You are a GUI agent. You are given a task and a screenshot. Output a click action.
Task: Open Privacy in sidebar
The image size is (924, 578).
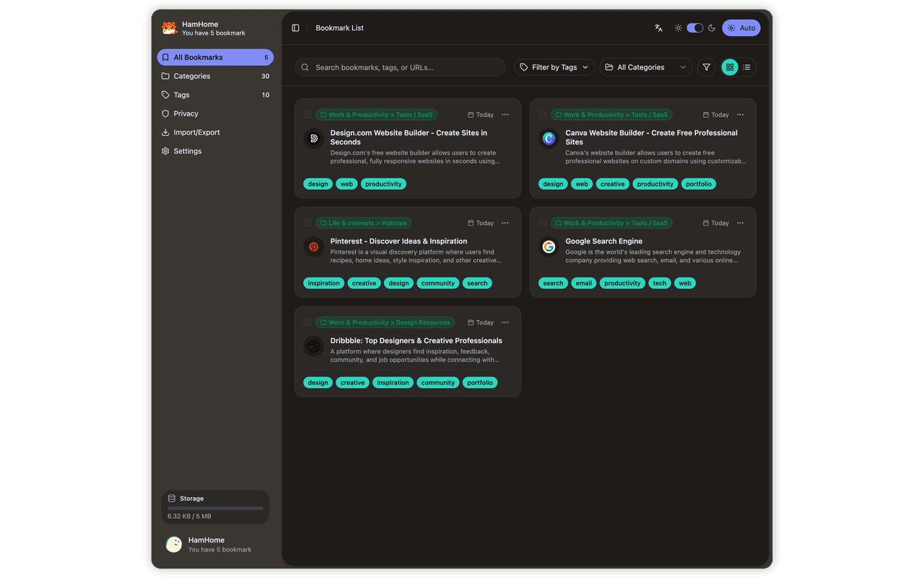[x=215, y=113]
